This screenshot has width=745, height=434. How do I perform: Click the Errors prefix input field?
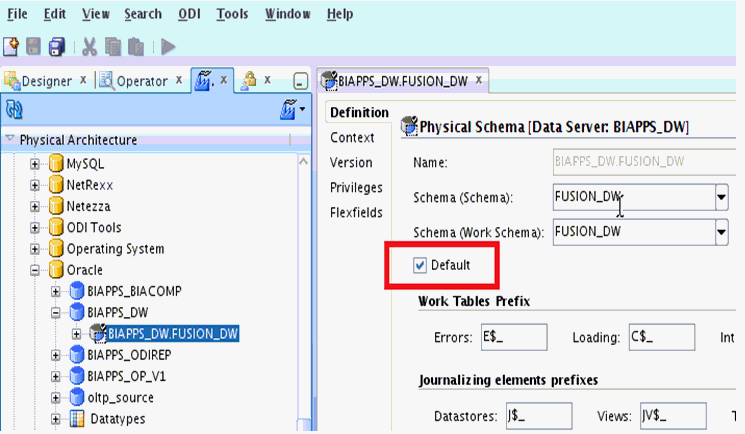tap(514, 338)
